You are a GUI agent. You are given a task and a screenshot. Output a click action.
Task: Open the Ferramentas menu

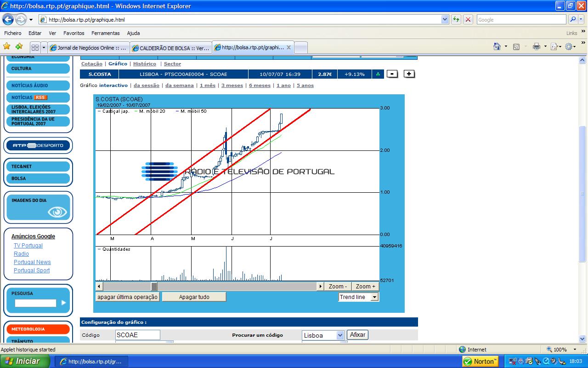[x=105, y=33]
